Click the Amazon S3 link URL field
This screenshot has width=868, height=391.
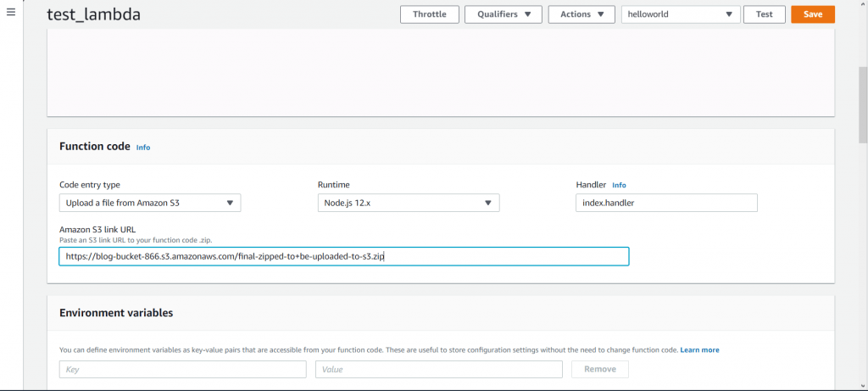click(x=343, y=256)
